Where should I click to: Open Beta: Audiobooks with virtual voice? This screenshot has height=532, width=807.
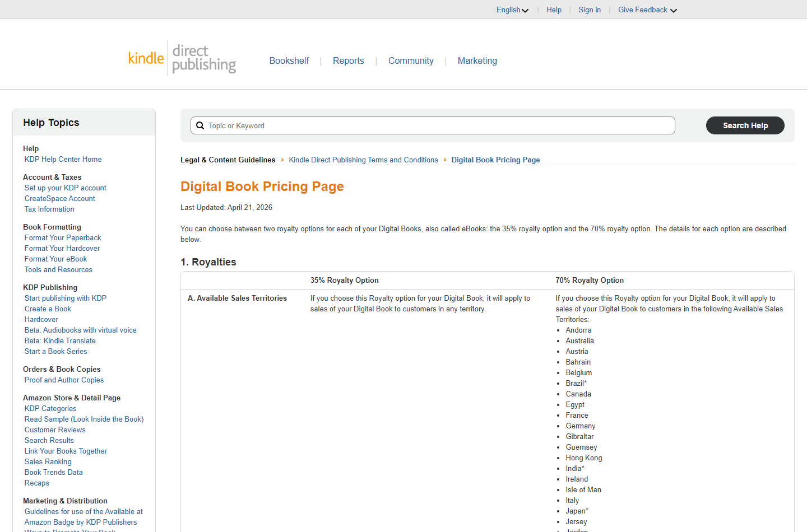tap(81, 330)
